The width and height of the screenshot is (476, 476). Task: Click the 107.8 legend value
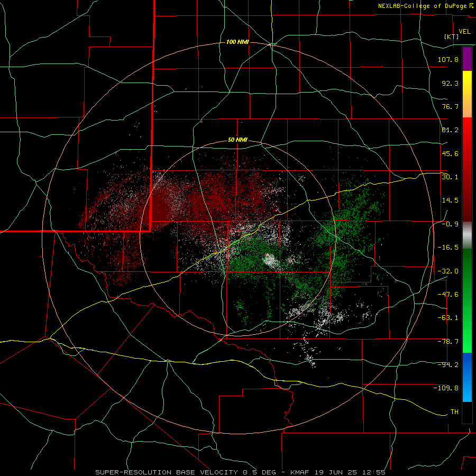point(448,59)
